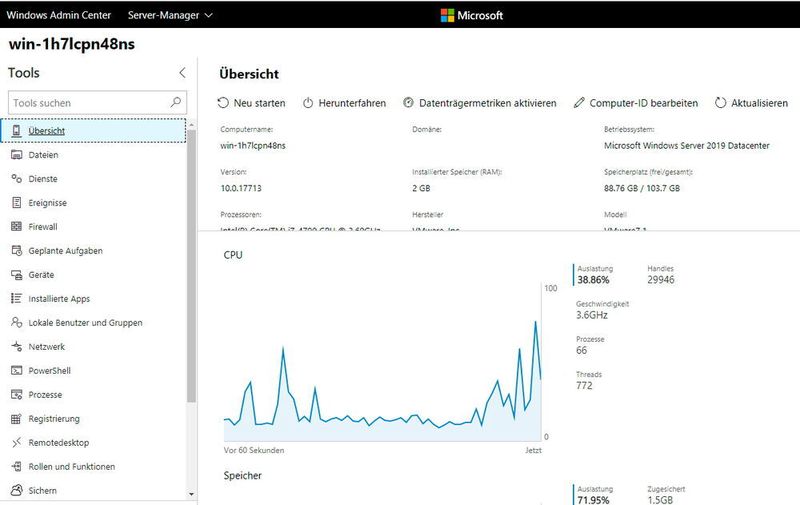Click the Prozesse icon in the sidebar
This screenshot has width=800, height=505.
[x=16, y=394]
